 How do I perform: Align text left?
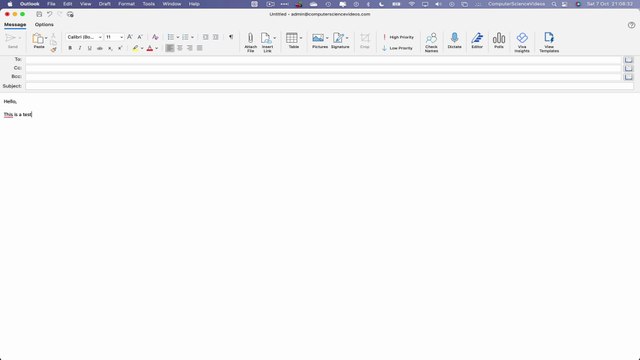click(x=170, y=48)
